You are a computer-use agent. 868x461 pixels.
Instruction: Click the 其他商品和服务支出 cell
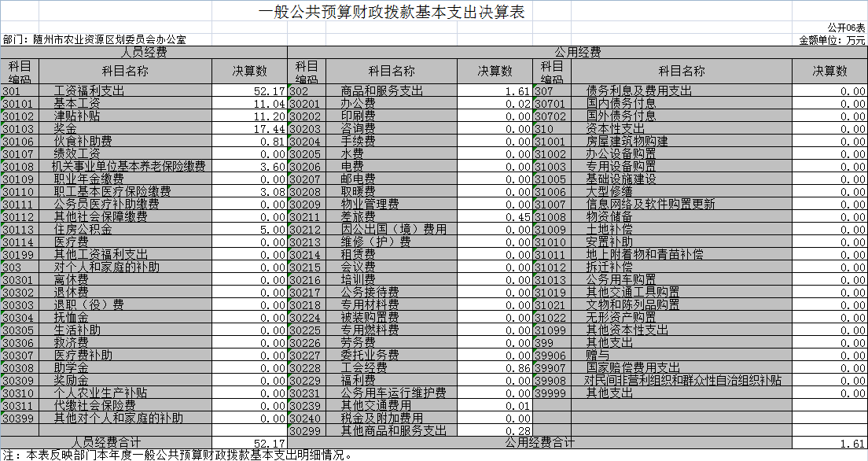click(x=393, y=431)
